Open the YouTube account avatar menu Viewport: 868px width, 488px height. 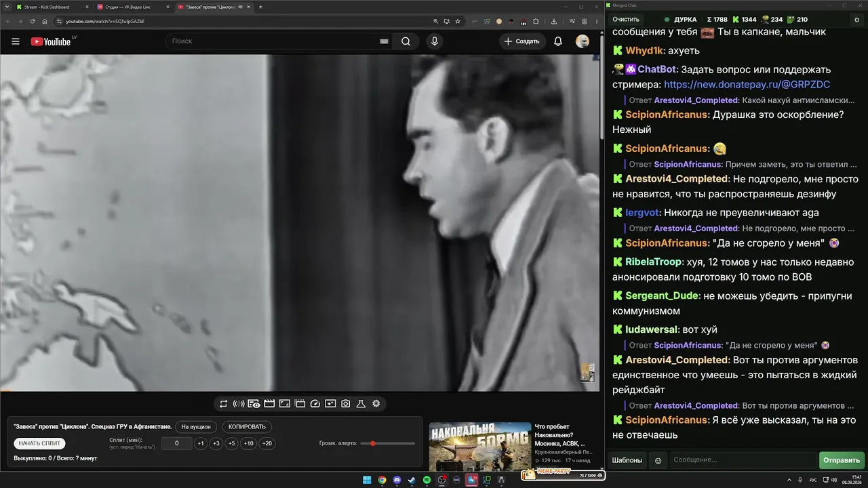tap(583, 41)
